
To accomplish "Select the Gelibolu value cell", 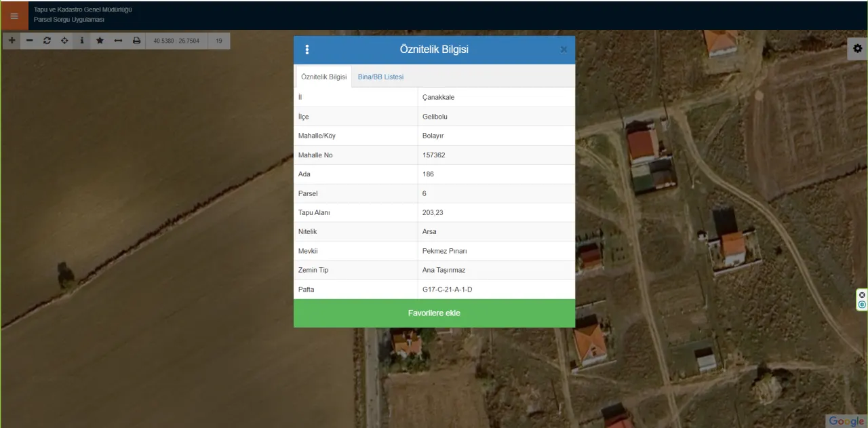I will [496, 117].
